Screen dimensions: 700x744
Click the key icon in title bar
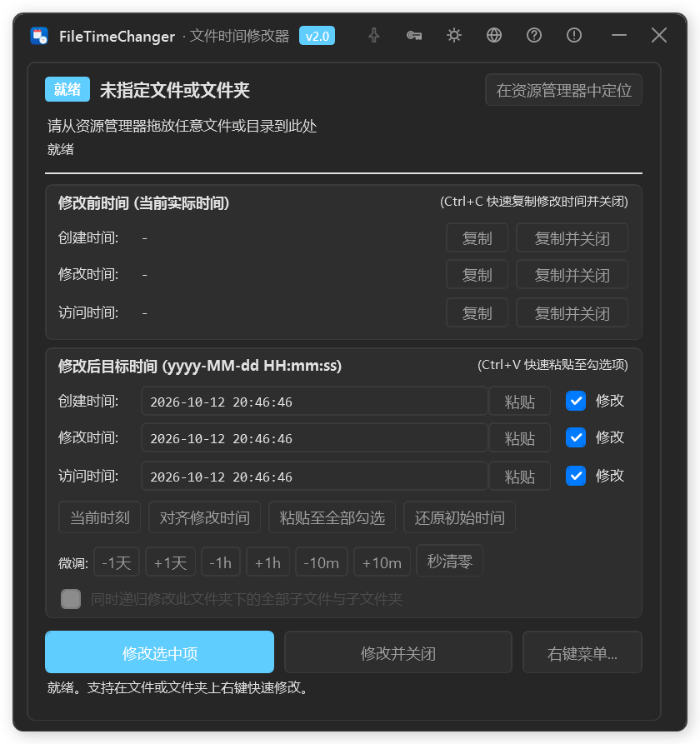pos(414,36)
